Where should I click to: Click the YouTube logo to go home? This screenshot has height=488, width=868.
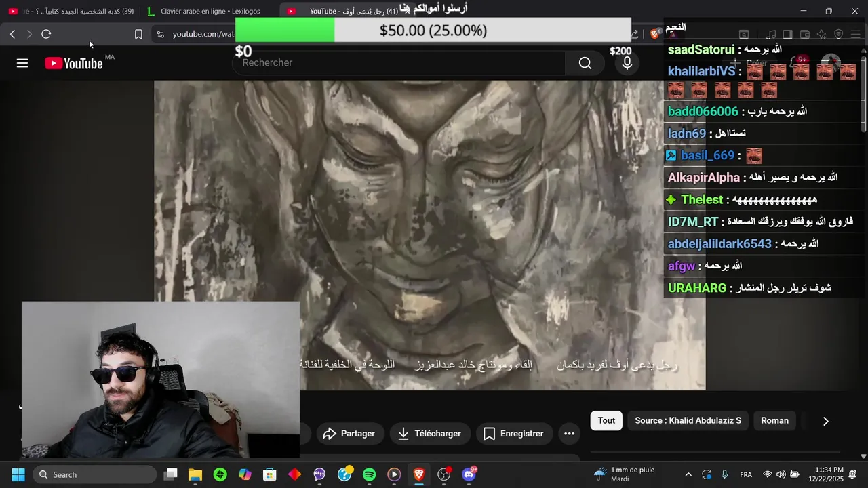coord(74,63)
